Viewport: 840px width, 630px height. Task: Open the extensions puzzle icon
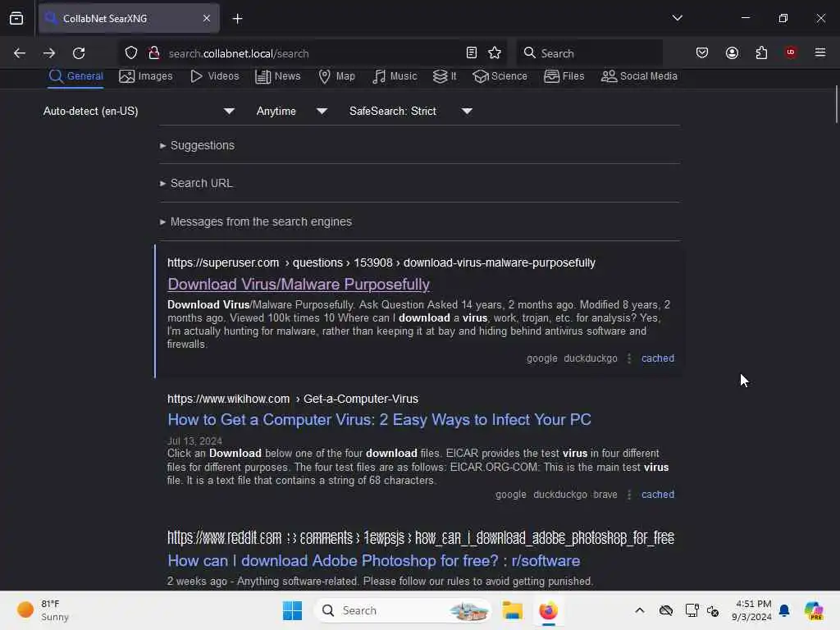(x=761, y=53)
